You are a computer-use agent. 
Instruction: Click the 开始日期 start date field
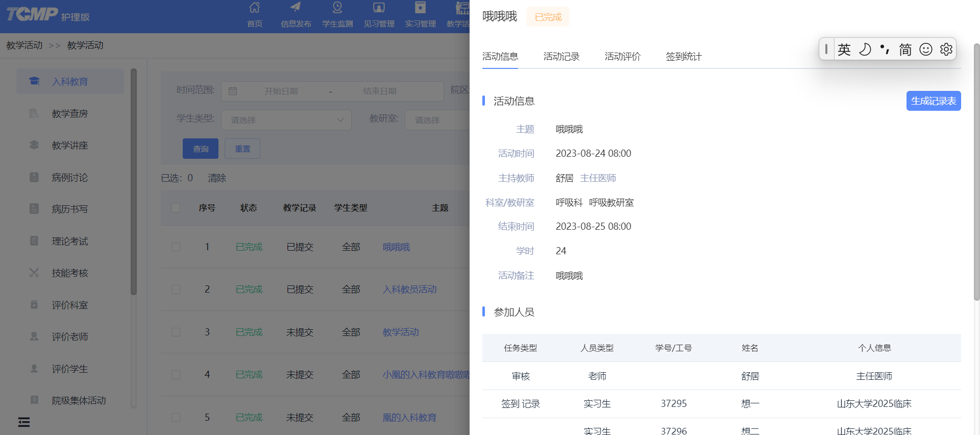[x=281, y=91]
